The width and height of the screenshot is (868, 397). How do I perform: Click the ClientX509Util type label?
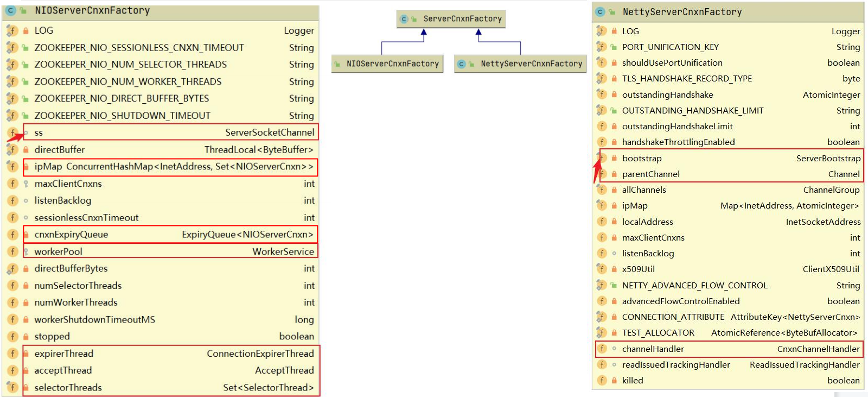tap(831, 269)
